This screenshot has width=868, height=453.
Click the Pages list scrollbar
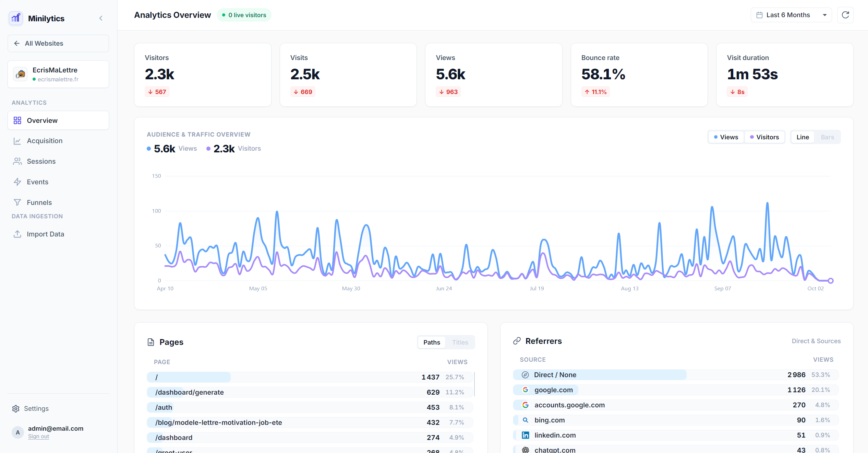pos(474,384)
